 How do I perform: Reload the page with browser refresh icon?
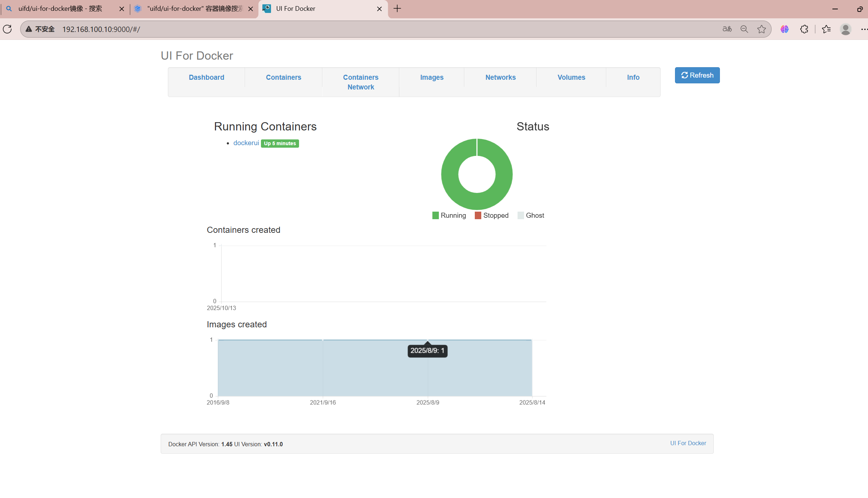8,29
